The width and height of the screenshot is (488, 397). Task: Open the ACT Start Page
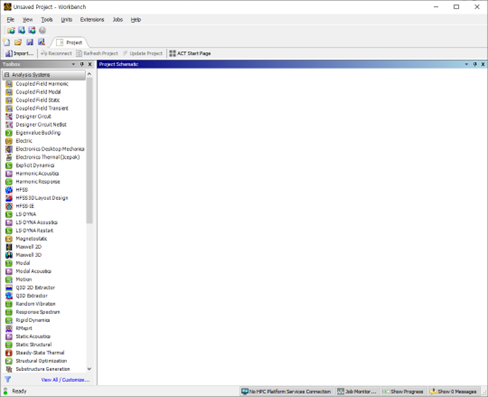[190, 53]
